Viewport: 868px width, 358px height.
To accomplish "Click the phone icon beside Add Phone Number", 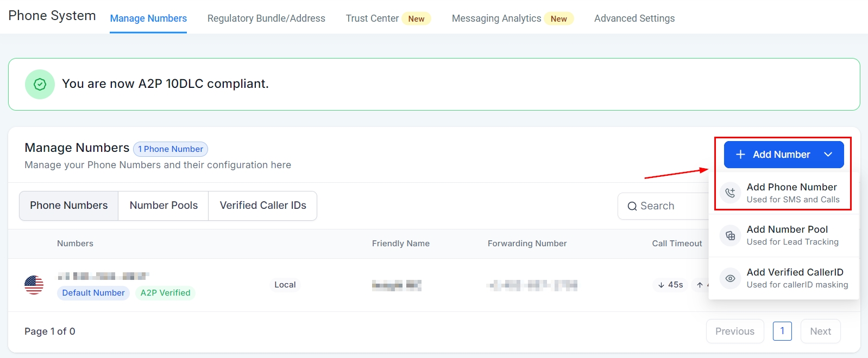I will click(x=730, y=193).
